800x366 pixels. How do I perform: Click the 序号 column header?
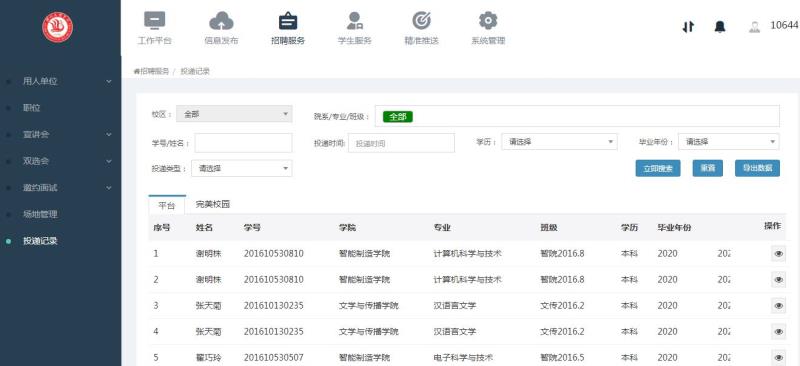click(162, 228)
